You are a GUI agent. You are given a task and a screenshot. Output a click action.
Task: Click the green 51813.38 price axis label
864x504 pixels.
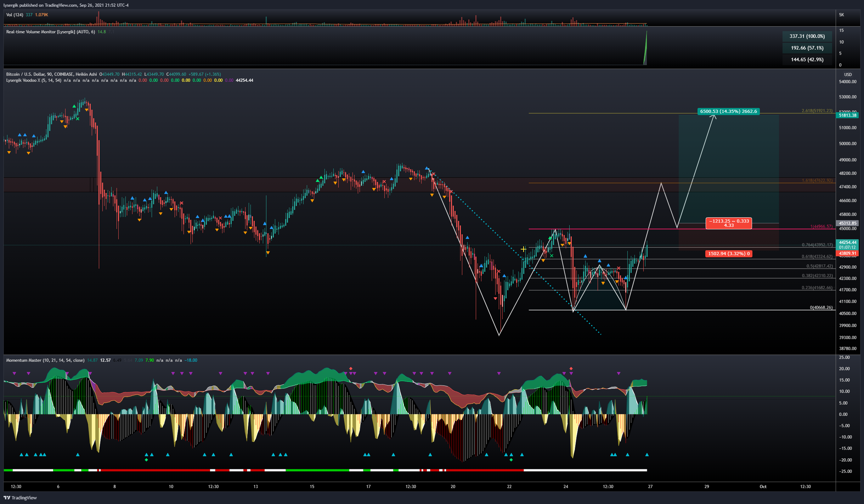point(847,115)
